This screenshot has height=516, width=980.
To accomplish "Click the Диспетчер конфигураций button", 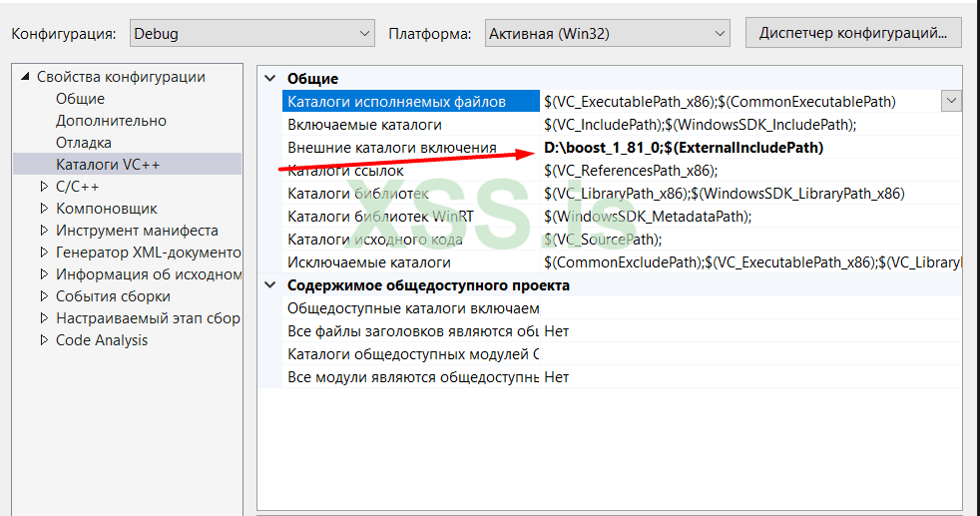I will pyautogui.click(x=853, y=33).
